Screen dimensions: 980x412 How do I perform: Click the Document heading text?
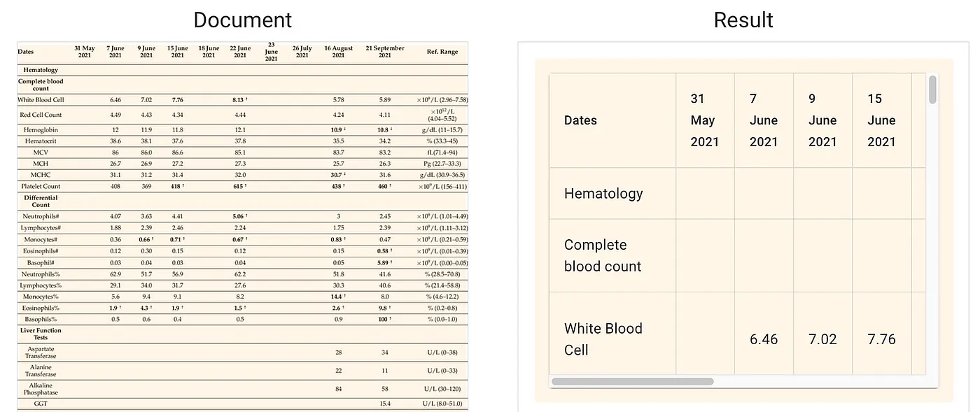pos(242,20)
